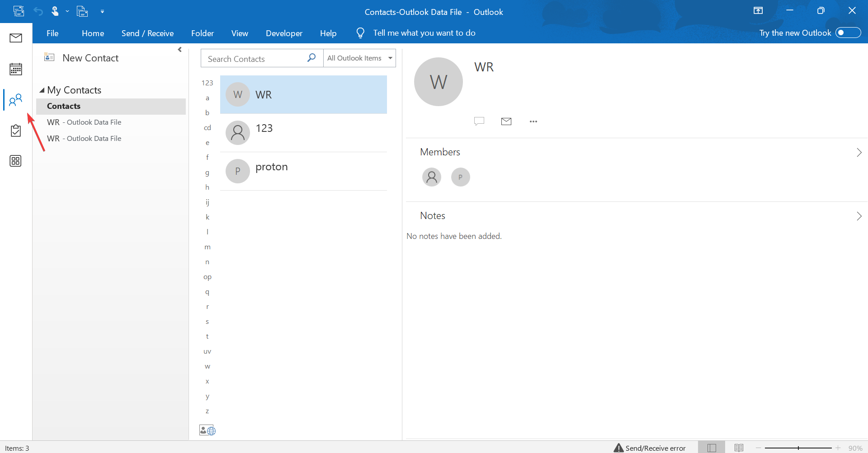Click the Send/Receive error warning icon
The height and width of the screenshot is (453, 868).
(618, 448)
